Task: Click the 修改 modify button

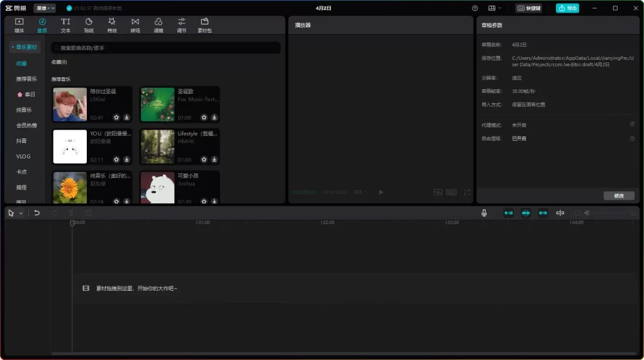Action: coord(619,196)
